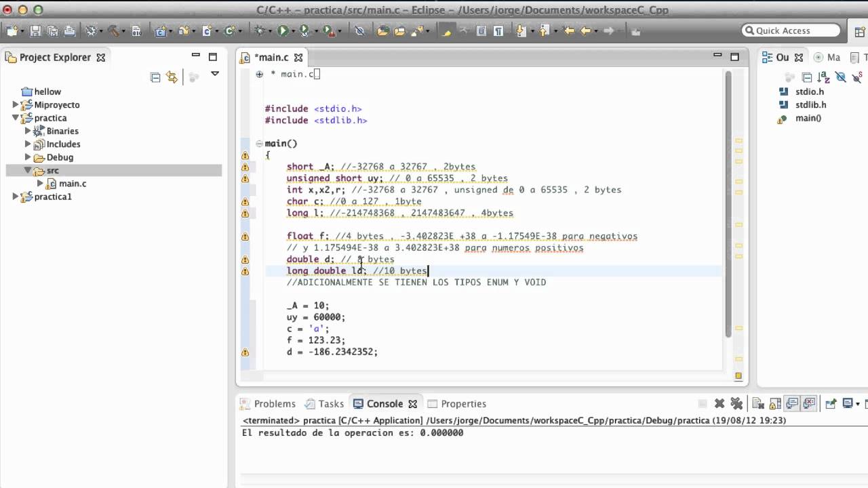868x488 pixels.
Task: Click the Debug bug icon in the toolbar
Action: tap(259, 30)
